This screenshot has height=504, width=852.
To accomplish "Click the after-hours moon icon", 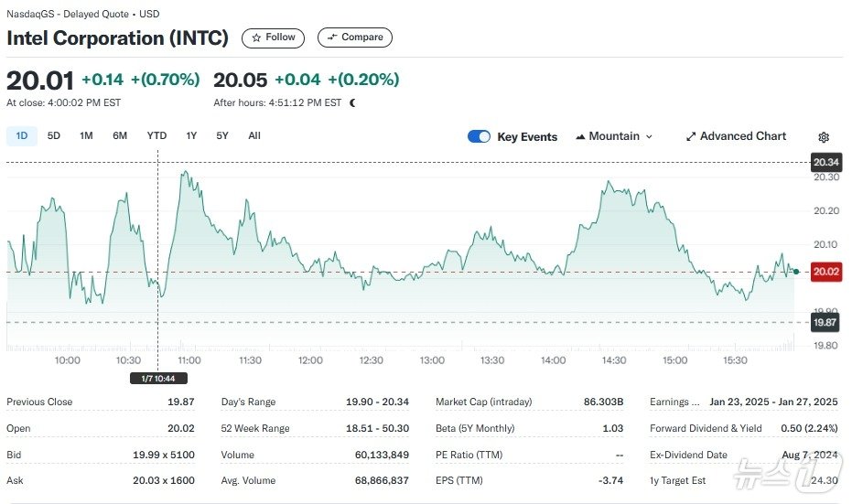I will [x=353, y=103].
